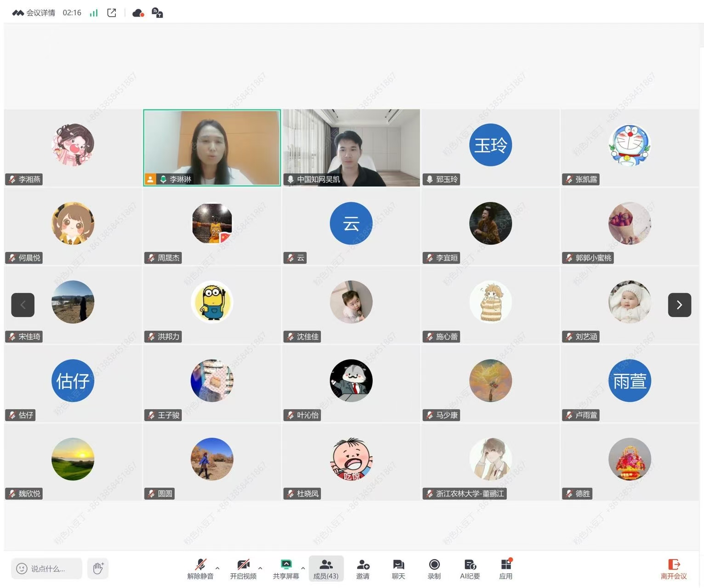Turn on the video camera
Image resolution: width=704 pixels, height=588 pixels.
tap(243, 569)
